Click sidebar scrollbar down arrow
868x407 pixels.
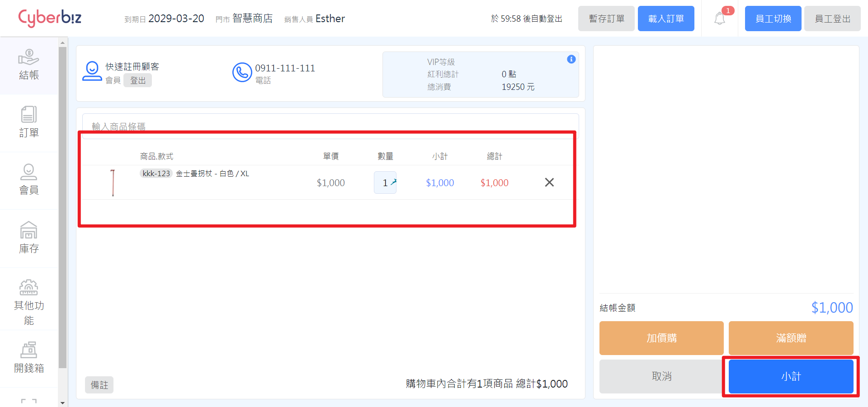point(62,403)
